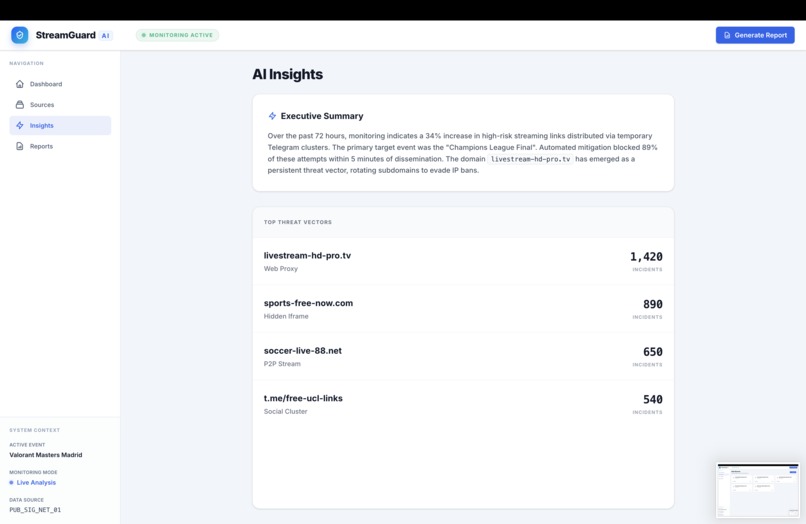The height and width of the screenshot is (524, 806).
Task: Click the Executive Summary heading
Action: click(322, 116)
